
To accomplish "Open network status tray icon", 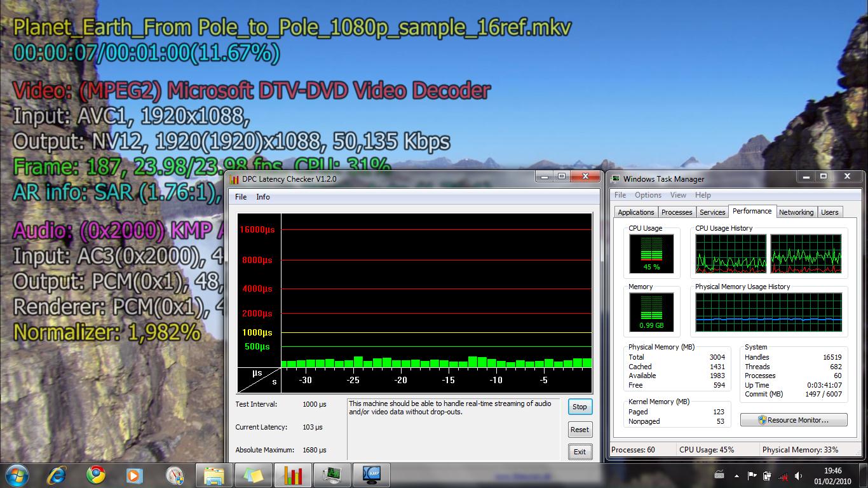I will pyautogui.click(x=783, y=475).
